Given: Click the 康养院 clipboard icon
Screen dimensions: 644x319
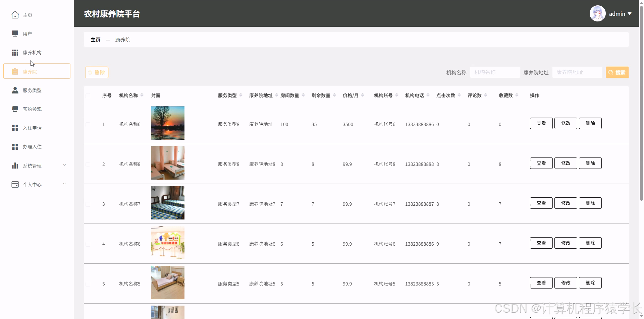Looking at the screenshot, I should click(x=15, y=71).
